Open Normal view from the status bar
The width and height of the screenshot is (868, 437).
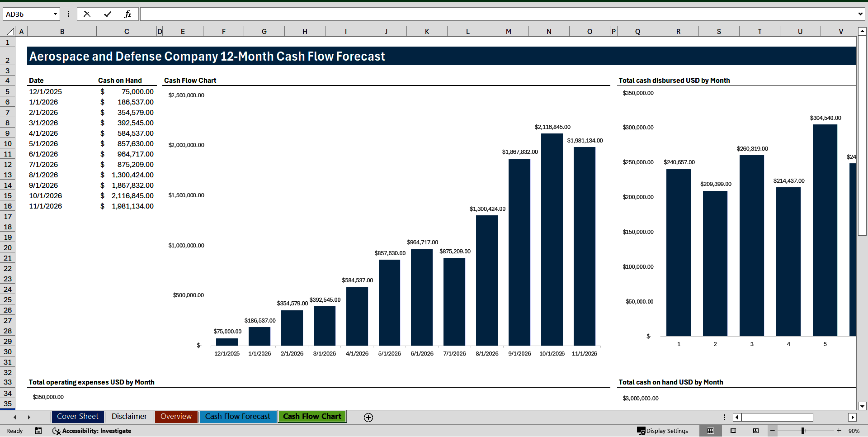coord(710,431)
